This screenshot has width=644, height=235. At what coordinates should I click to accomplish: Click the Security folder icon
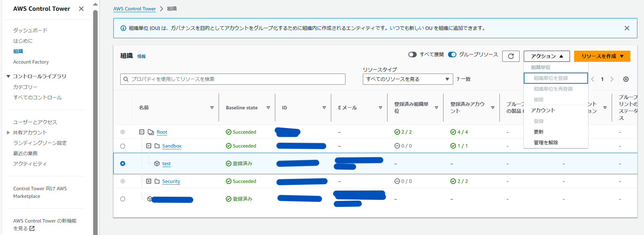157,181
